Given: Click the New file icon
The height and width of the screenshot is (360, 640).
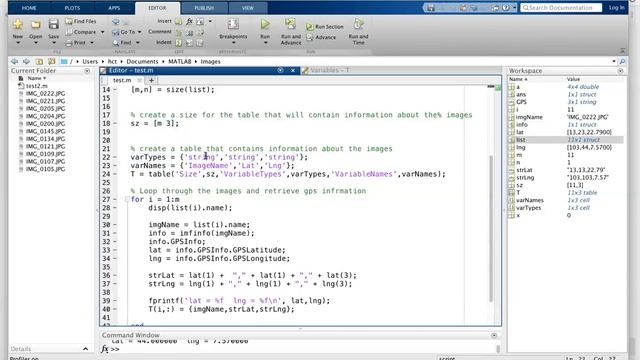Looking at the screenshot, I should point(18,24).
